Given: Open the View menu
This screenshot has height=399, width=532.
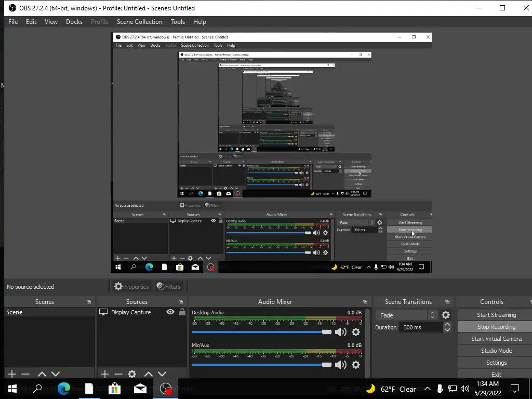Looking at the screenshot, I should click(51, 22).
